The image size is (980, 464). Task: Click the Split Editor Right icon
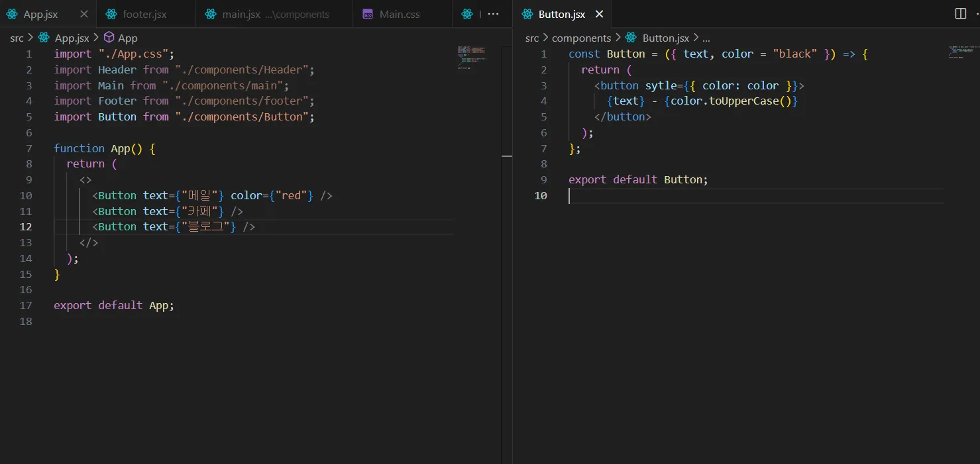coord(960,14)
